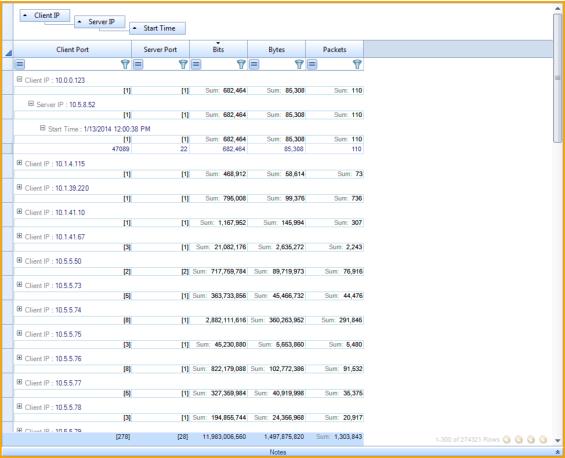
Task: Select server port cell 22
Action: click(184, 149)
